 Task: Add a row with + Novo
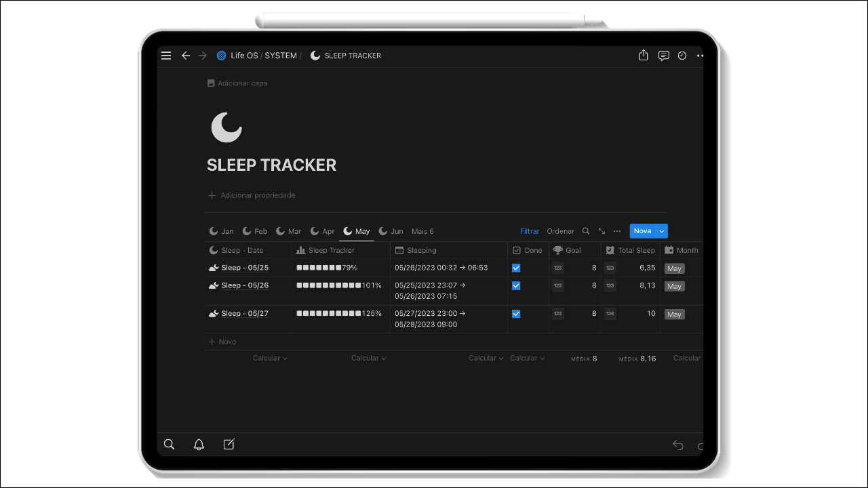pyautogui.click(x=222, y=342)
